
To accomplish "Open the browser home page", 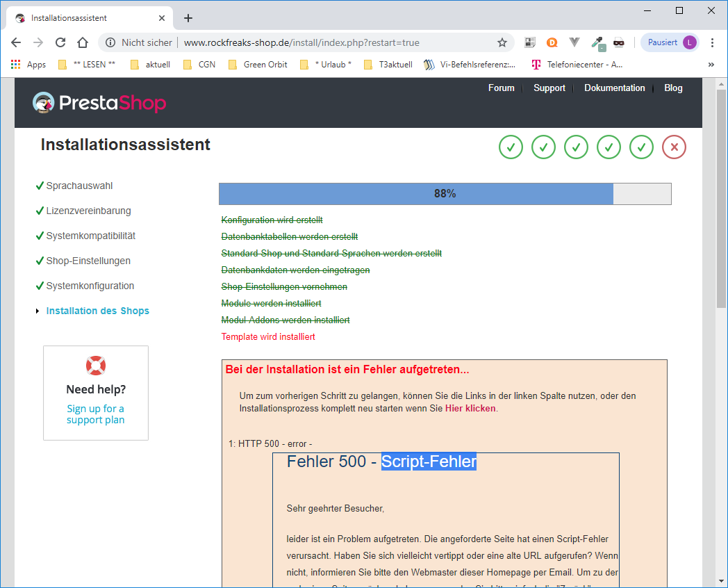I will 83,42.
